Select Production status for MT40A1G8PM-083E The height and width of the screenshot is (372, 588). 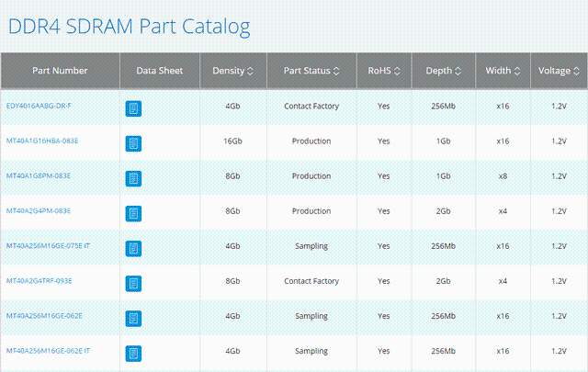[x=311, y=175]
